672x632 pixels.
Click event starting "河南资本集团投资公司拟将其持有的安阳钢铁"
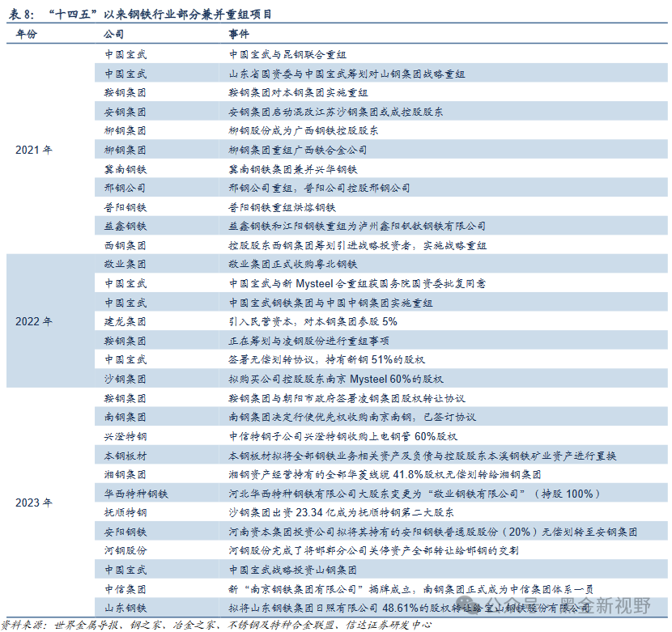pyautogui.click(x=433, y=532)
